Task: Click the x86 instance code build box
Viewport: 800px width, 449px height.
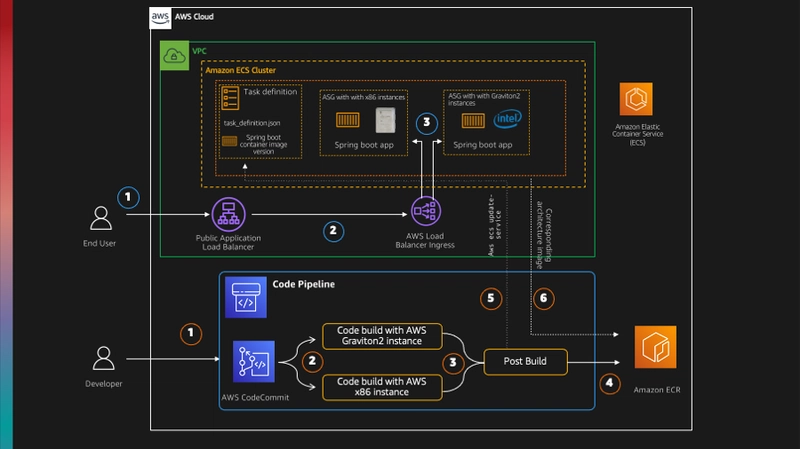Action: pyautogui.click(x=382, y=387)
